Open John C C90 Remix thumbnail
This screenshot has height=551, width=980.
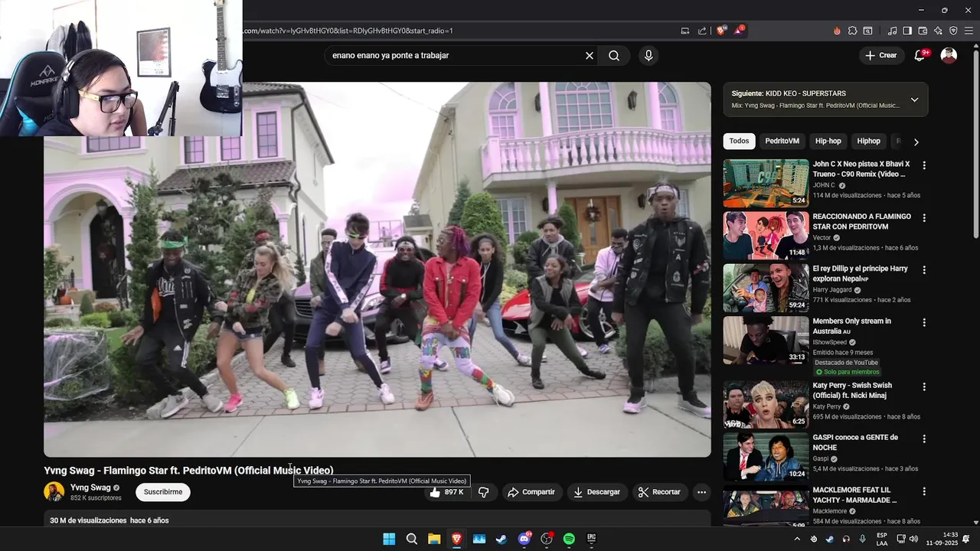[x=766, y=183]
